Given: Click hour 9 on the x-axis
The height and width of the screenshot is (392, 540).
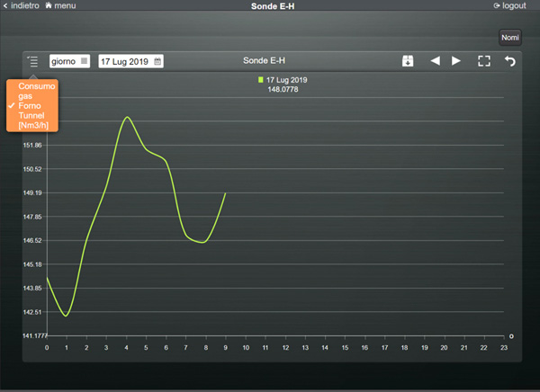Looking at the screenshot, I should tap(225, 347).
